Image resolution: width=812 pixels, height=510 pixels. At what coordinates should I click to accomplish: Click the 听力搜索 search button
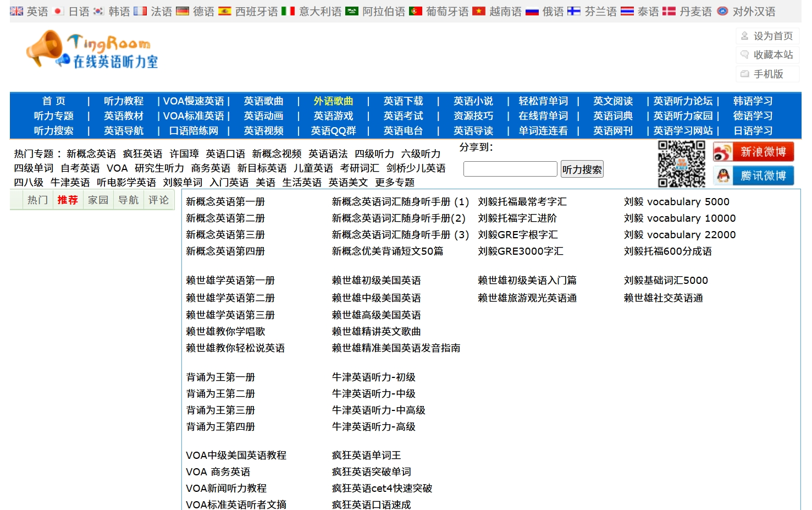(x=582, y=169)
